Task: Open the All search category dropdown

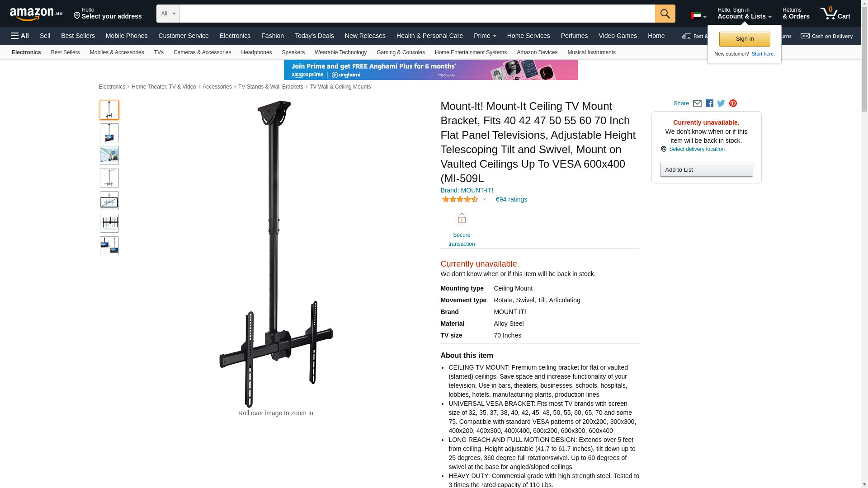Action: tap(168, 14)
